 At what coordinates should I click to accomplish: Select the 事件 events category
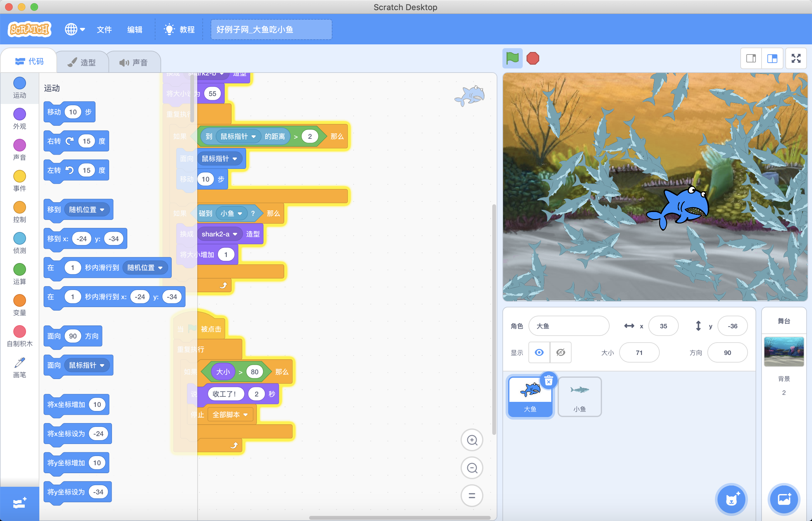tap(20, 181)
